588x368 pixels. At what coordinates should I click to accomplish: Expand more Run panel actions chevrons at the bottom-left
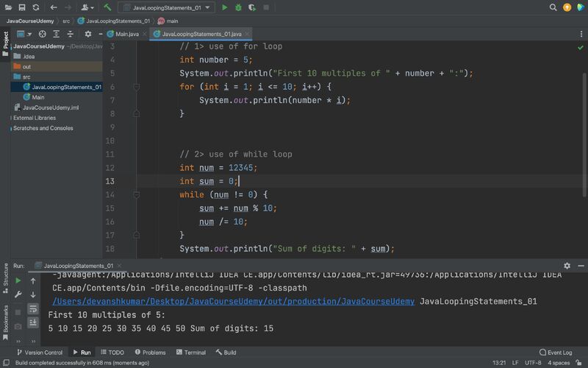pos(18,341)
